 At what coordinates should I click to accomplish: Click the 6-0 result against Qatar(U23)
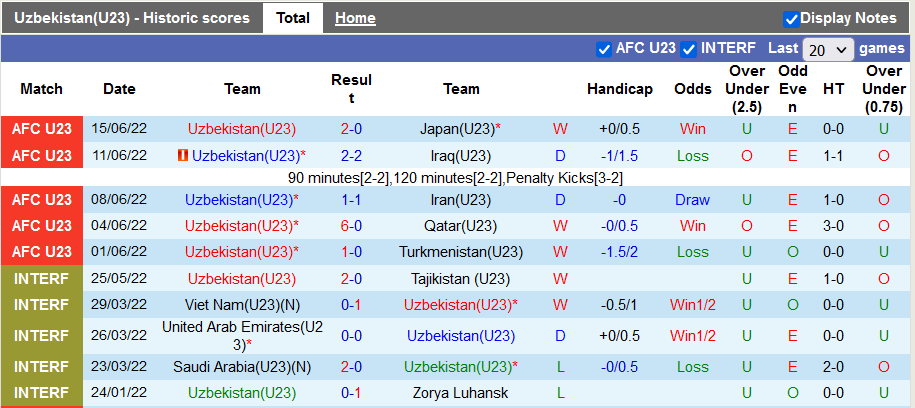pyautogui.click(x=351, y=226)
